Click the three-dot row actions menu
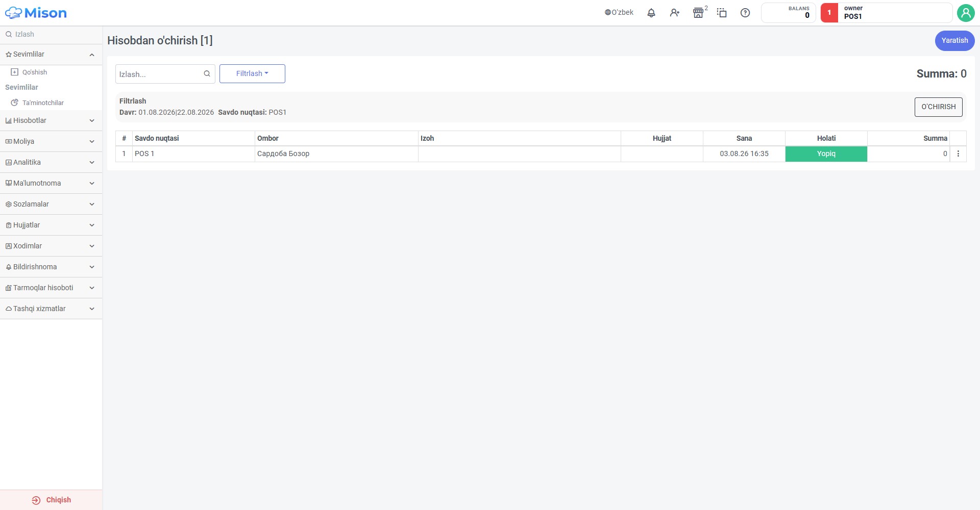 (x=958, y=154)
